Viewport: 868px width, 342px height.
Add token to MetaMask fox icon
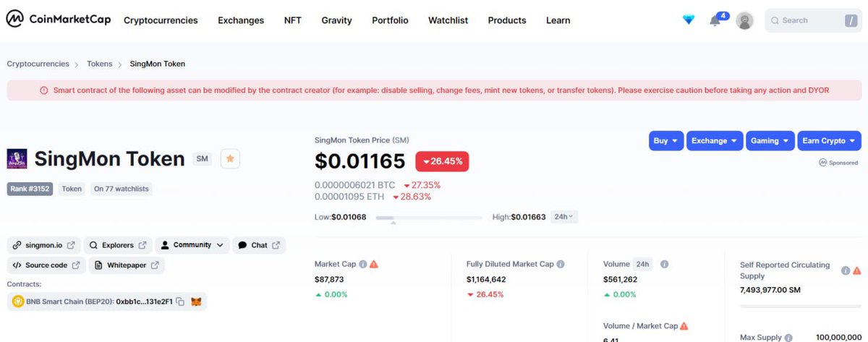[196, 302]
